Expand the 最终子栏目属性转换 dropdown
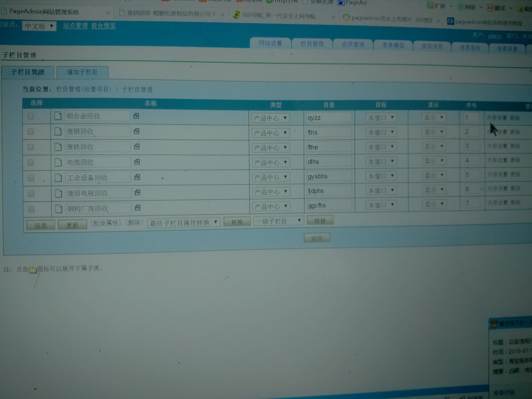The image size is (532, 399). pyautogui.click(x=184, y=223)
